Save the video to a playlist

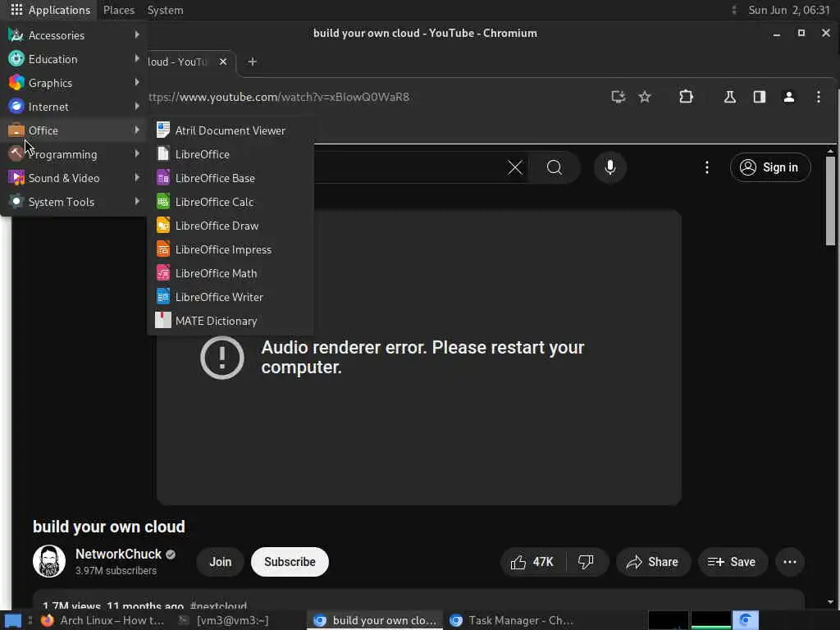click(x=733, y=562)
